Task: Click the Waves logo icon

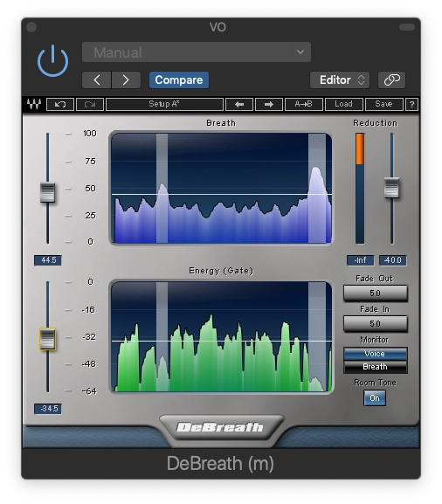Action: coord(34,104)
